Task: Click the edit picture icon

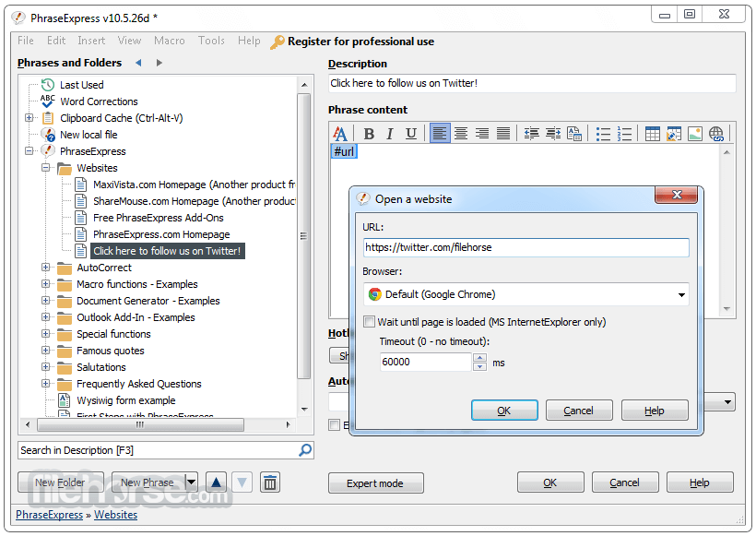Action: (674, 134)
